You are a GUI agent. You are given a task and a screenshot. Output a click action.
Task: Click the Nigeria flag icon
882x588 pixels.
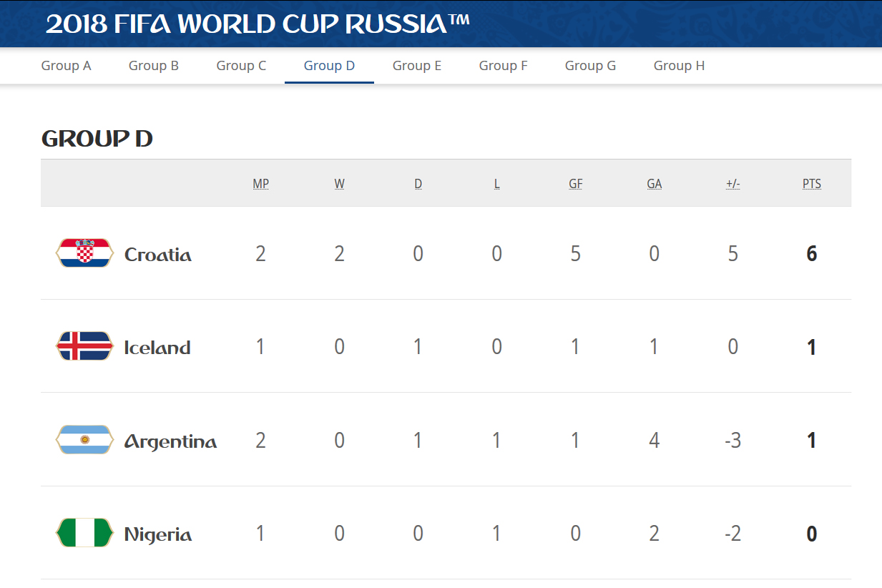click(84, 533)
